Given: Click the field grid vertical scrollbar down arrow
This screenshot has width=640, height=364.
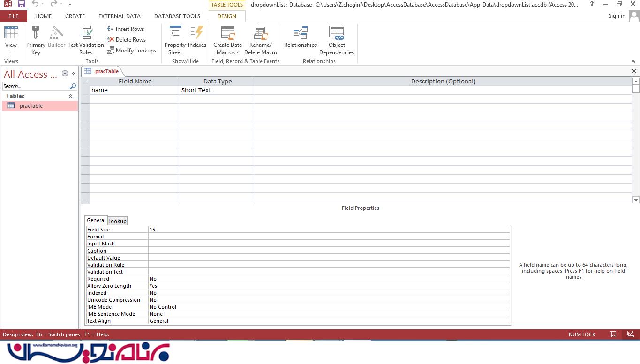Looking at the screenshot, I should pos(636,200).
